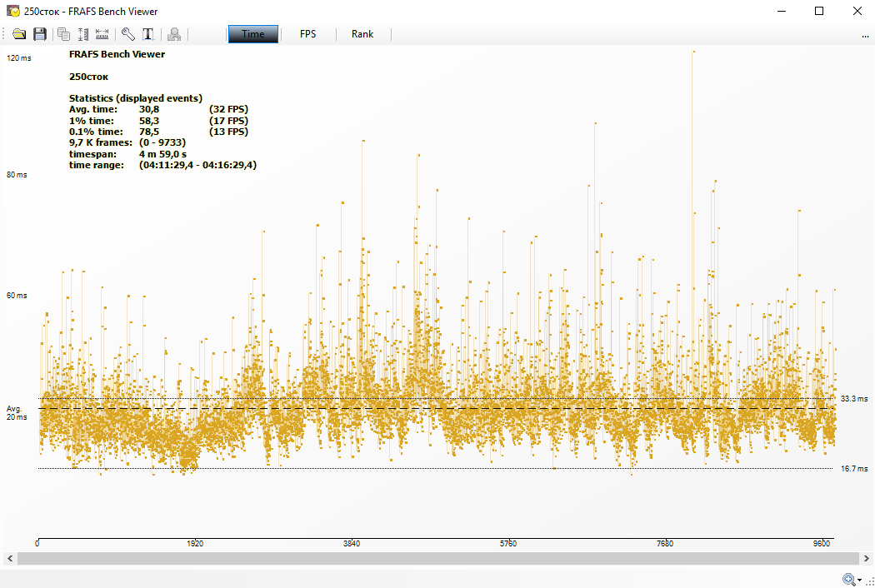
Task: Click the 33.3 ms reference line label
Action: (x=854, y=399)
